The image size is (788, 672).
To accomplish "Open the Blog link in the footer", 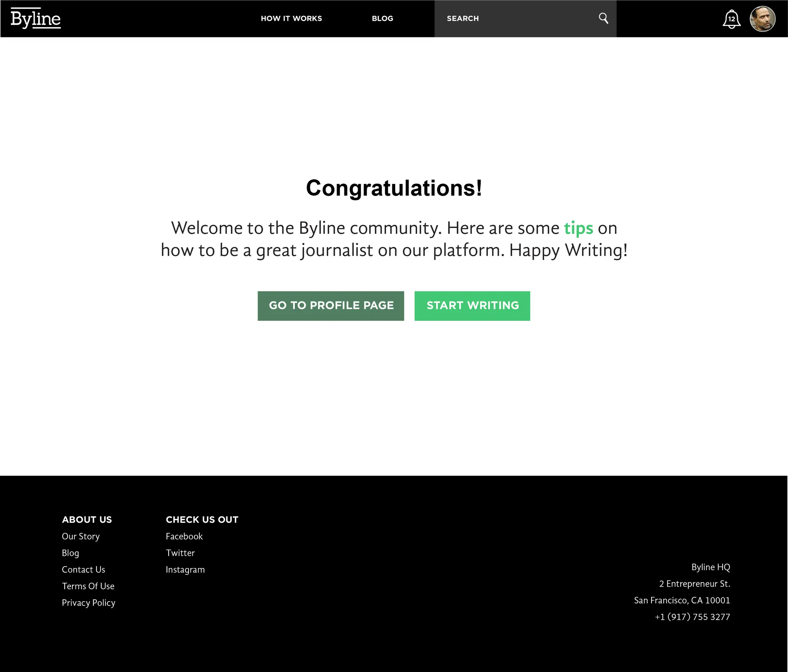I will (x=70, y=553).
